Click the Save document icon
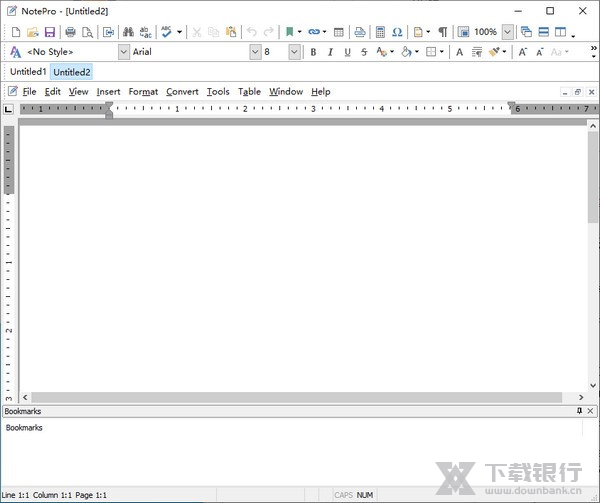Viewport: 600px width, 503px height. coord(49,32)
